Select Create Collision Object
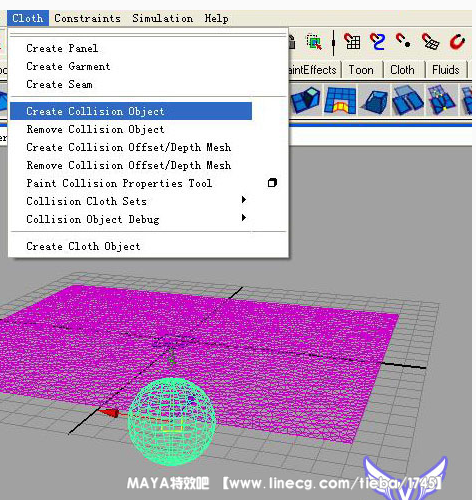 131,111
